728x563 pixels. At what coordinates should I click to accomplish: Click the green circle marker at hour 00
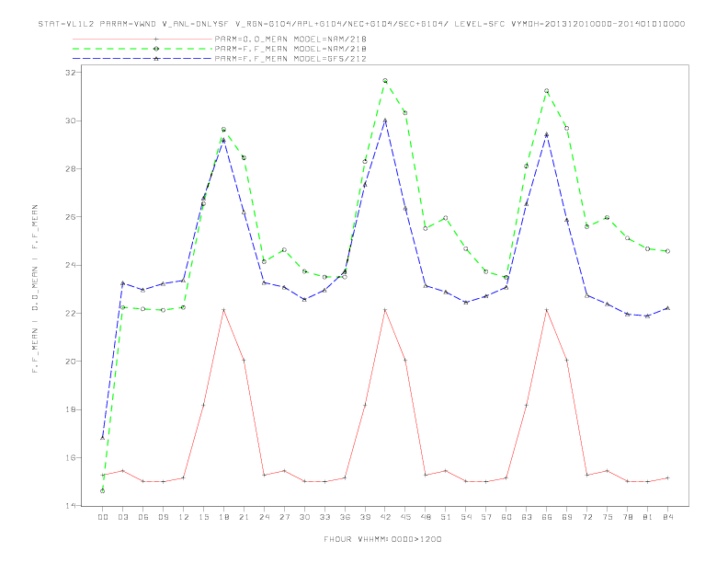103,490
